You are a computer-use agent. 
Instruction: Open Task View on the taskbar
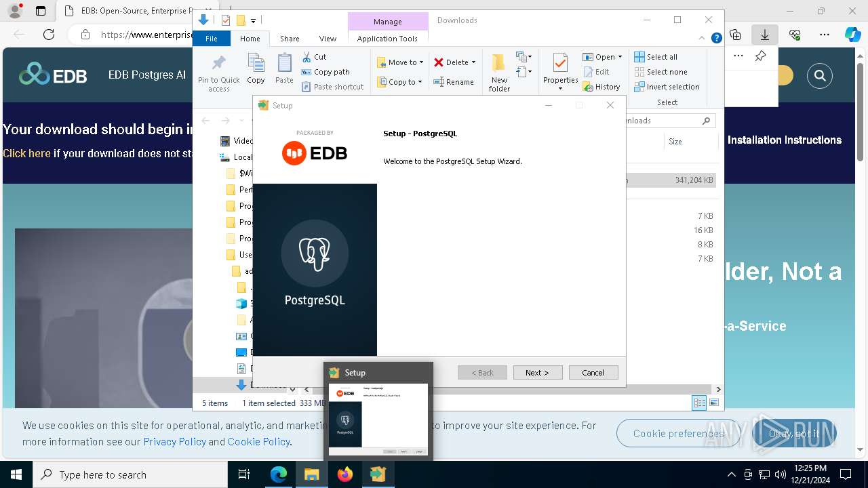click(x=244, y=474)
